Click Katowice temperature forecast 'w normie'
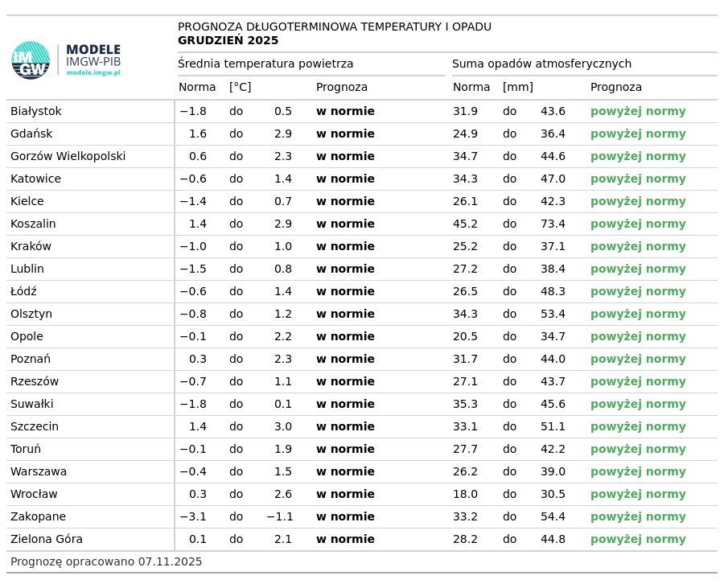 pos(345,179)
